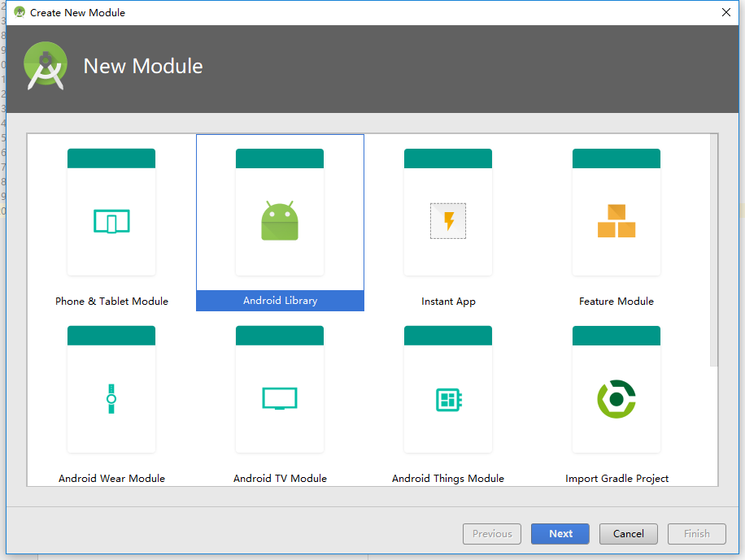
Task: Click the "Android TV Module" label
Action: point(280,478)
